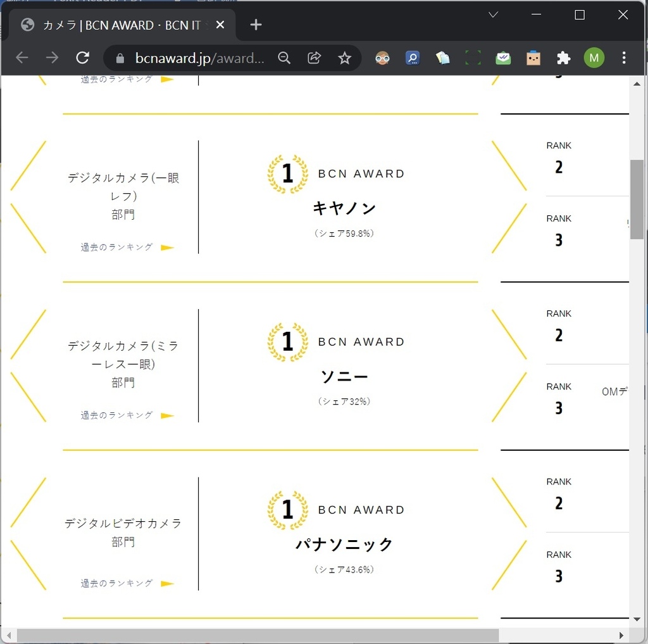Click the browser back arrow
The height and width of the screenshot is (644, 648).
(22, 58)
